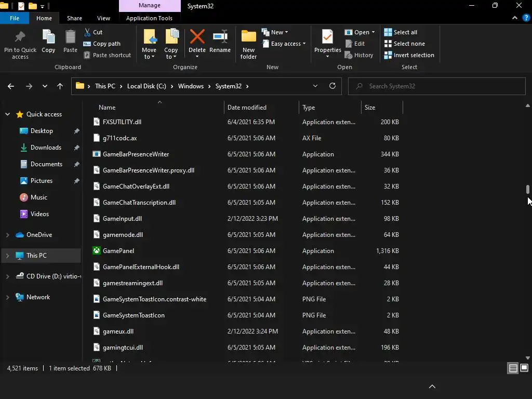The image size is (532, 399).
Task: Open the New item dropdown
Action: 275,32
